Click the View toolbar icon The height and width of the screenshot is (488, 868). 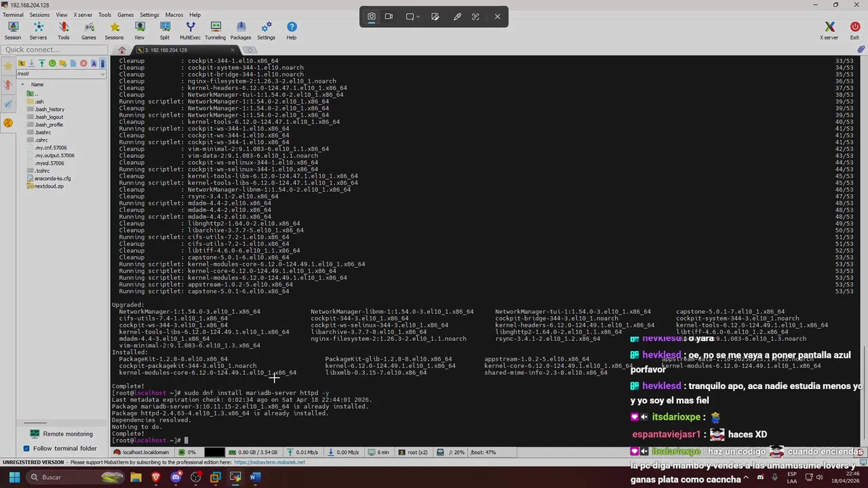139,30
